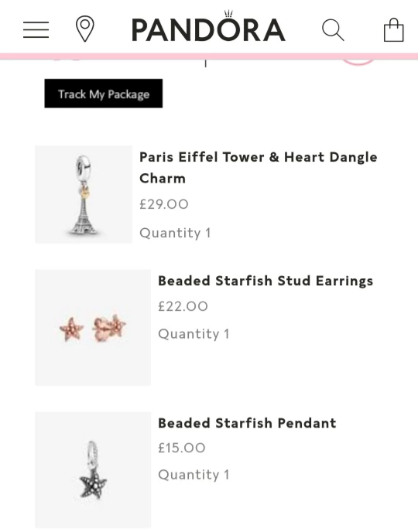This screenshot has height=532, width=418.
Task: Click the crown above the Pandora O
Action: click(x=228, y=14)
